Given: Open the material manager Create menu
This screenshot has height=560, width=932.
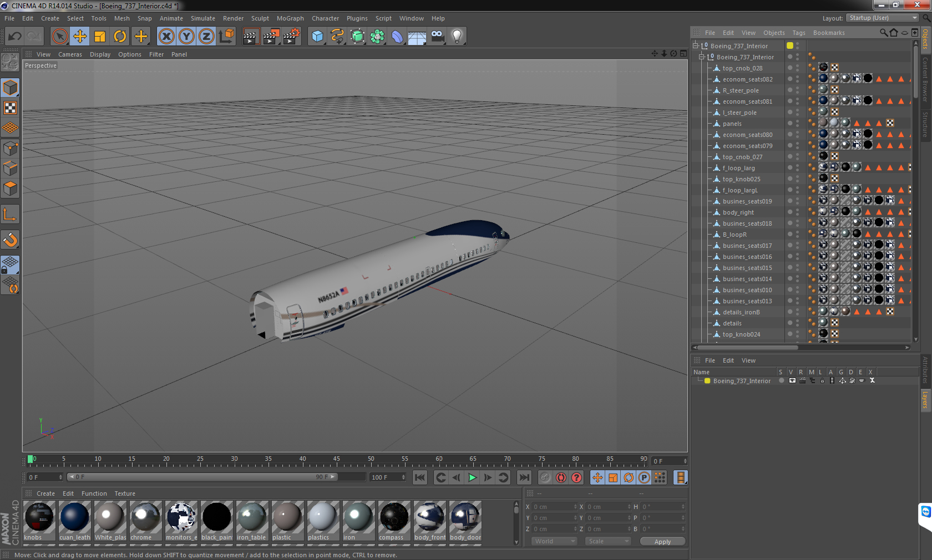Looking at the screenshot, I should pyautogui.click(x=45, y=493).
